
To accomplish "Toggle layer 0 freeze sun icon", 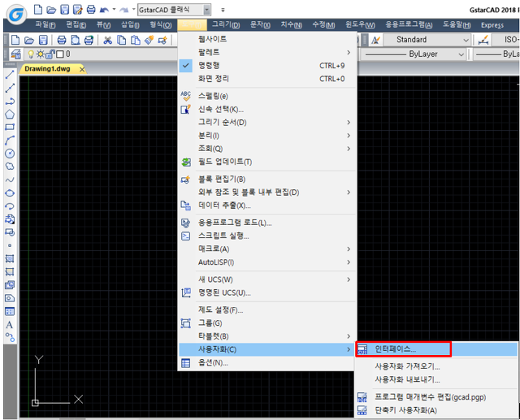I will click(41, 54).
